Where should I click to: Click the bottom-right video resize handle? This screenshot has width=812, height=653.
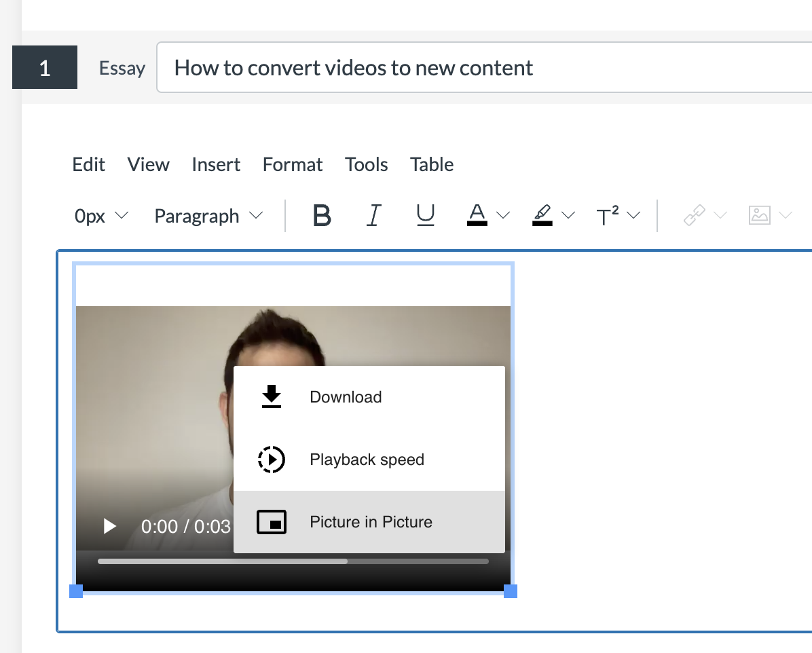point(511,591)
